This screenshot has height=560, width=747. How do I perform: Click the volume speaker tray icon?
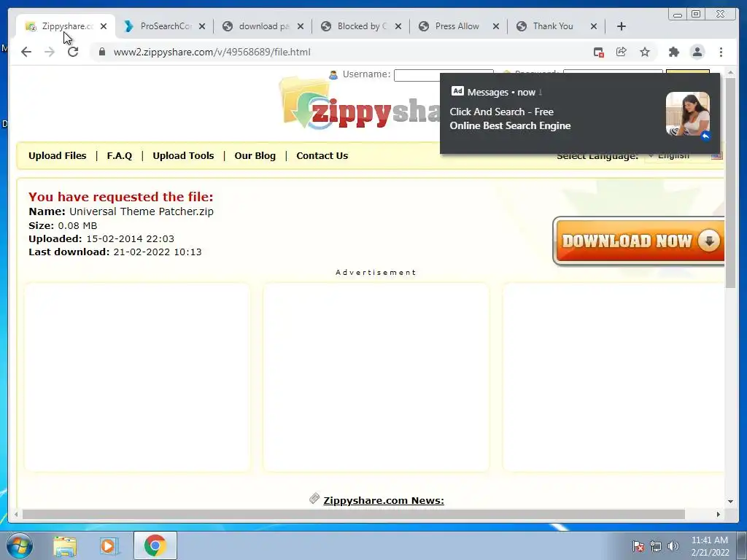pos(673,546)
